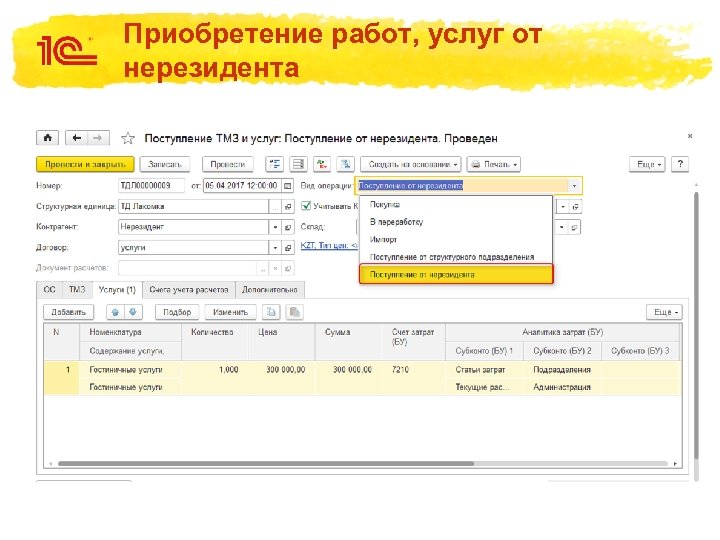Click the scroll-right arrow of the table scrollbar

tap(675, 464)
